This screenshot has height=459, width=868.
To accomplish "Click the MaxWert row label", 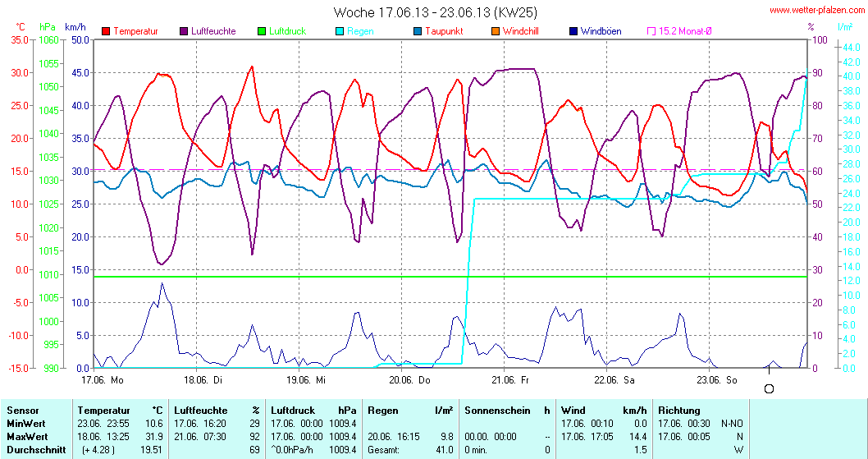I will click(x=28, y=437).
